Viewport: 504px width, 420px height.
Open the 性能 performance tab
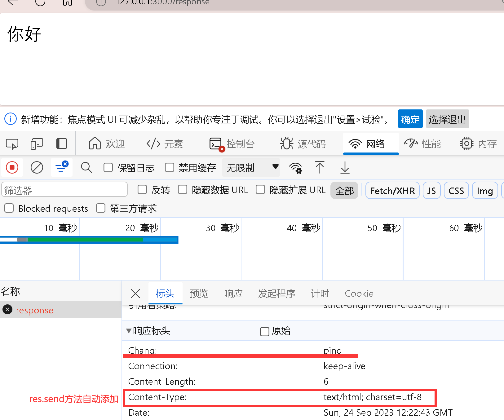(x=422, y=144)
